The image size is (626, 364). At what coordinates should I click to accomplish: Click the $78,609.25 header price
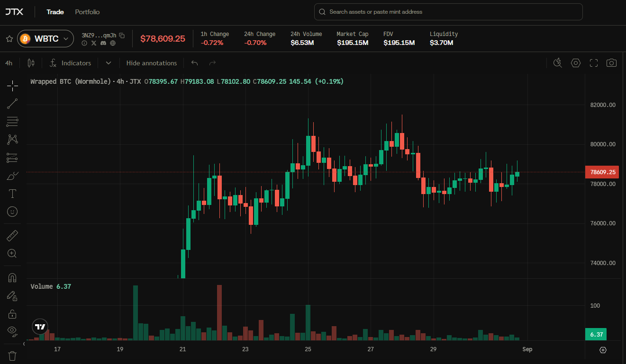163,39
